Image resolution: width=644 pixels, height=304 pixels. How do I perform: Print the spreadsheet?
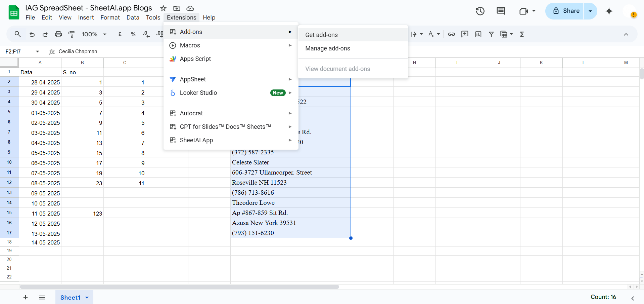pos(58,34)
